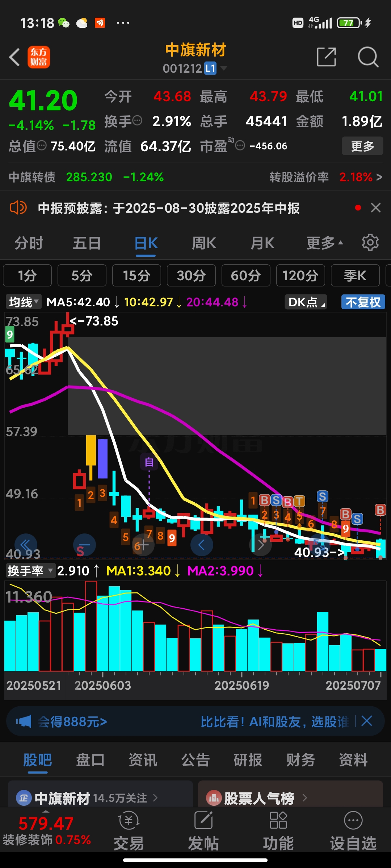Tap the back arrow icon
The width and height of the screenshot is (391, 868).
(x=14, y=57)
